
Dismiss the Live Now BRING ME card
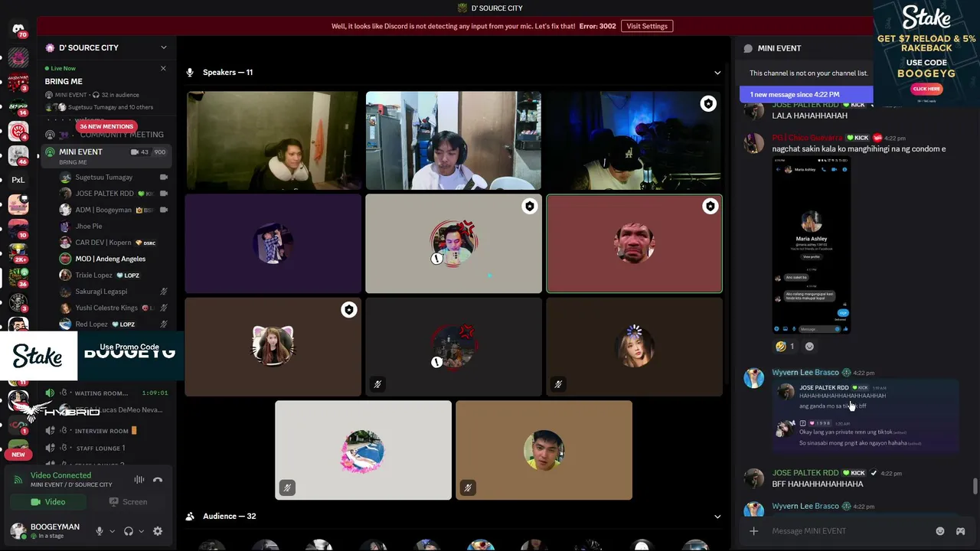[162, 68]
